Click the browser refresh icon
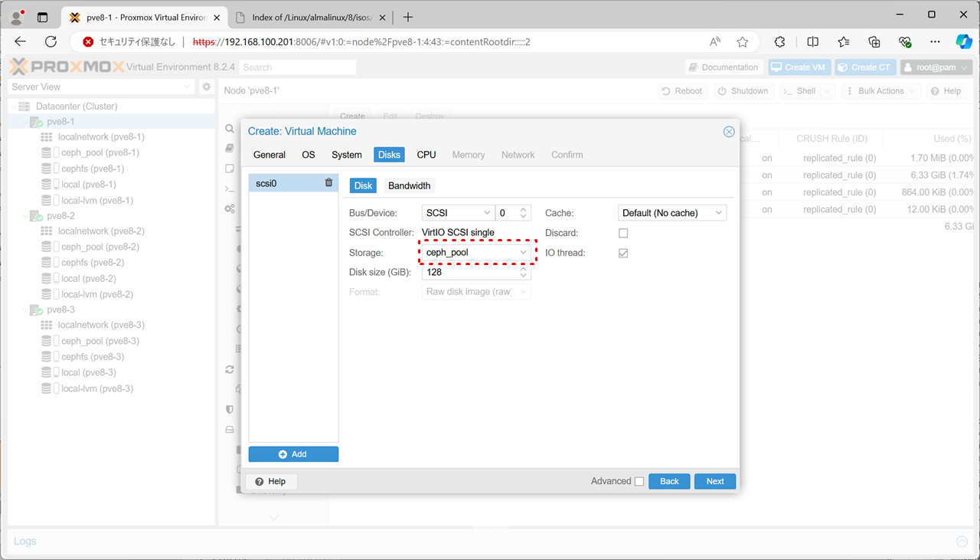The width and height of the screenshot is (980, 560). pos(51,42)
